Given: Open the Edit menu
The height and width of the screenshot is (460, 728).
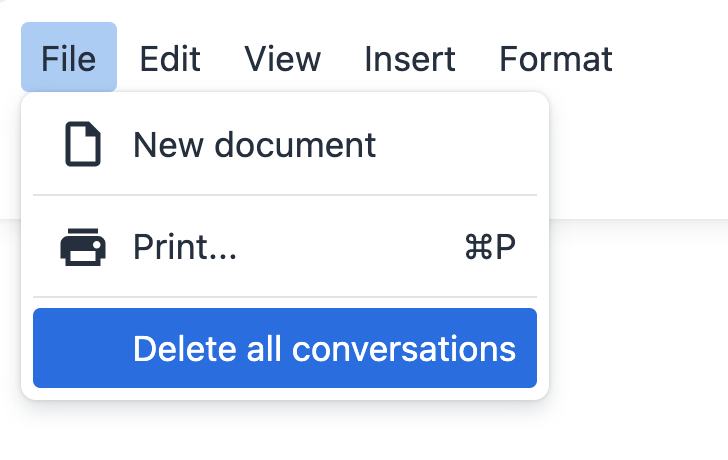Looking at the screenshot, I should [x=170, y=58].
